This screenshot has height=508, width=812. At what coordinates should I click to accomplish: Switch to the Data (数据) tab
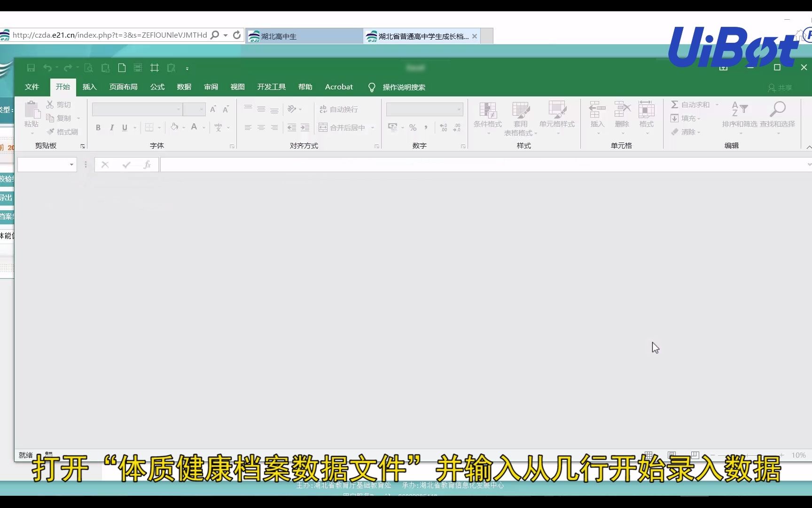184,87
